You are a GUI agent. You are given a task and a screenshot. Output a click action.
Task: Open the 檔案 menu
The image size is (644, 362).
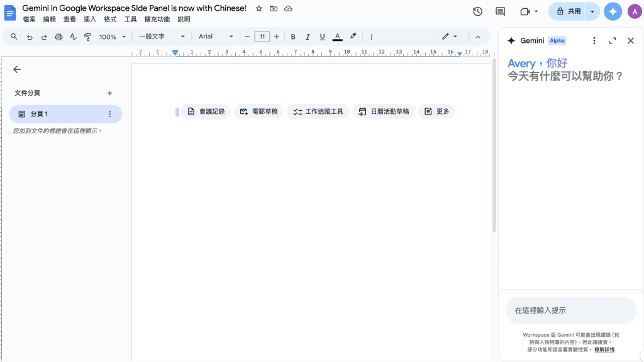pyautogui.click(x=29, y=20)
